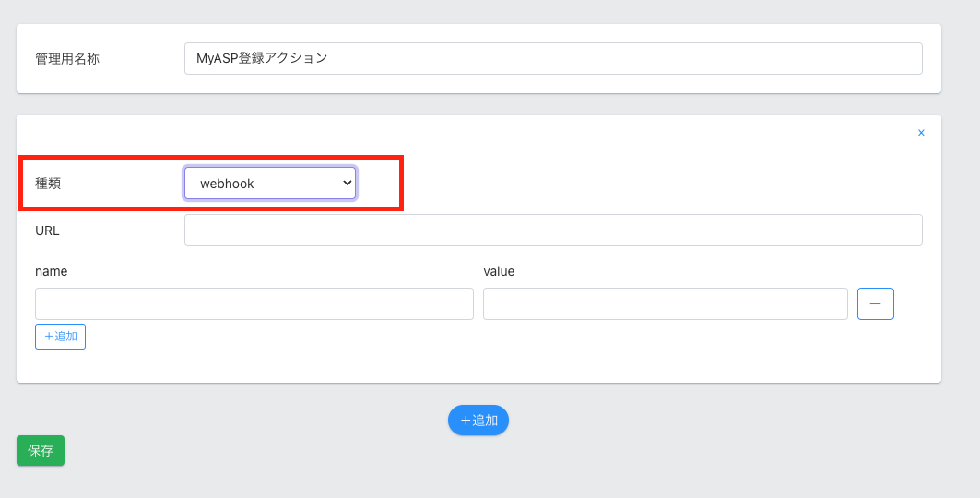Click the 種類 label text
This screenshot has width=980, height=498.
point(48,184)
